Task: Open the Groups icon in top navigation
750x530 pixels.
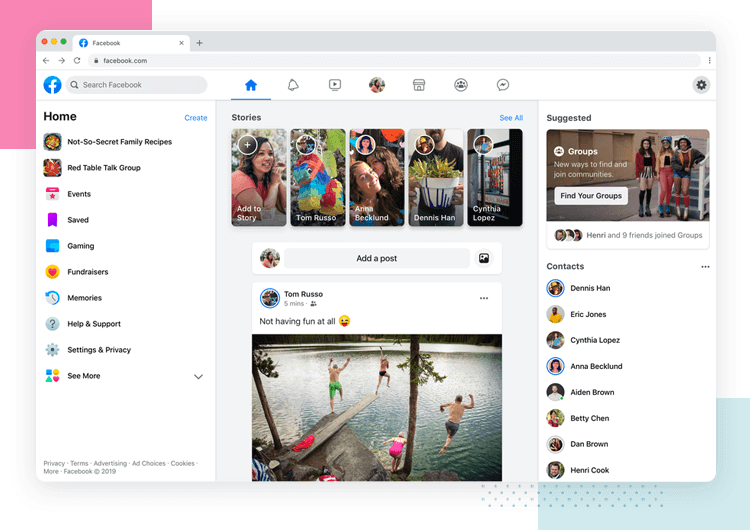Action: tap(461, 85)
